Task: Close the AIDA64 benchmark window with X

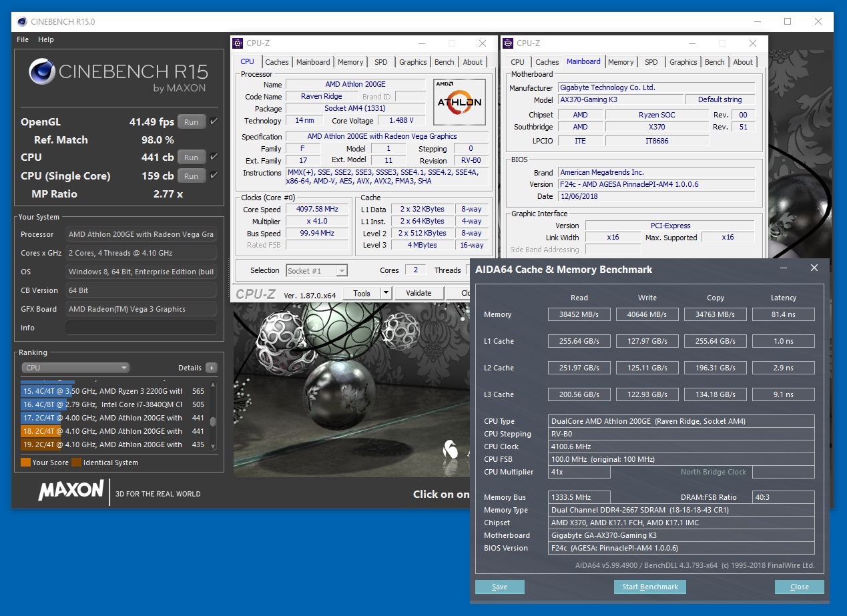Action: tap(814, 268)
